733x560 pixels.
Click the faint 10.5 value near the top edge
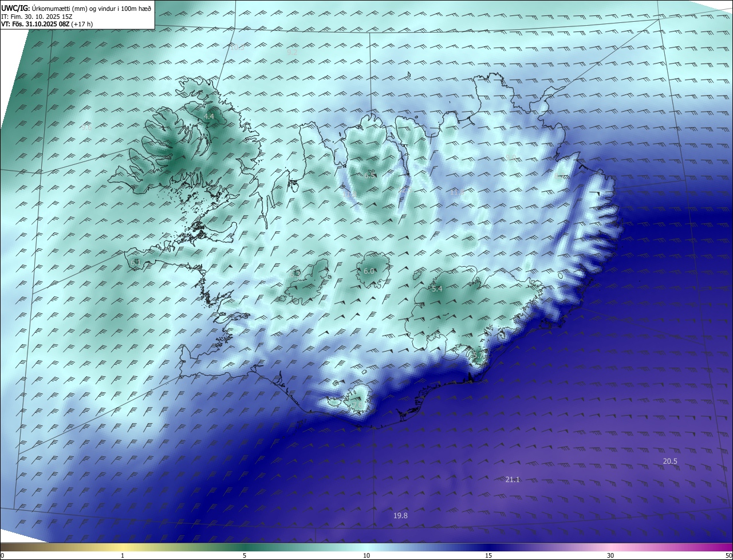point(237,48)
